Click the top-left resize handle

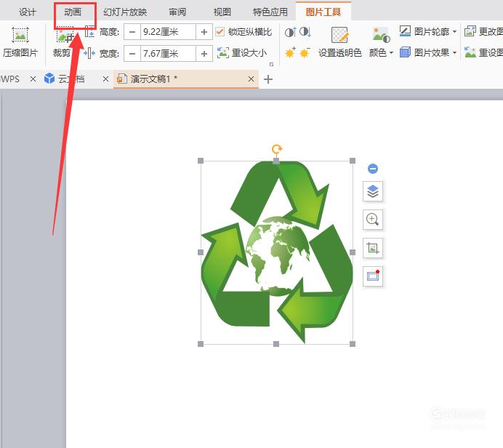201,161
